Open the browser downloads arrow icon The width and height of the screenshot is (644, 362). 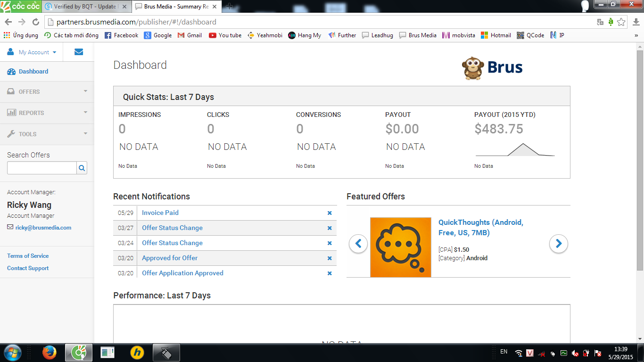click(636, 22)
